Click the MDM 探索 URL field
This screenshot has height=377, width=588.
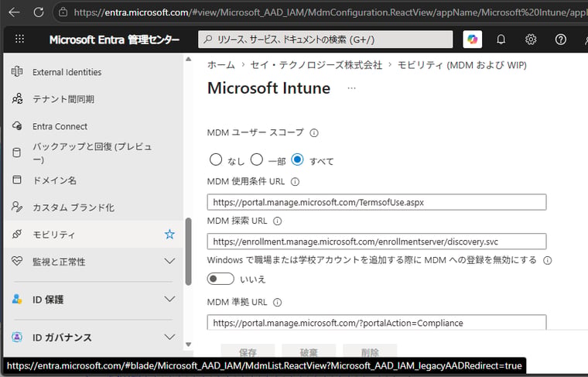[x=377, y=242]
